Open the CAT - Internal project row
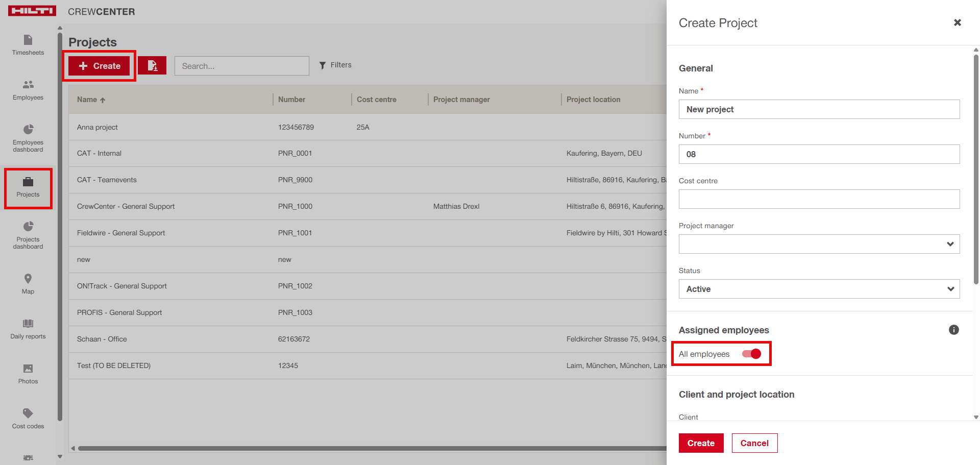The width and height of the screenshot is (980, 465). [367, 154]
